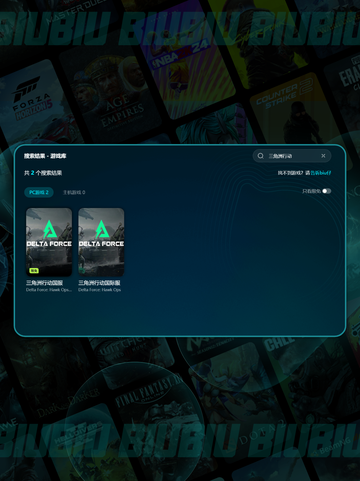Click the magnifier search icon
The width and height of the screenshot is (360, 481).
point(261,156)
